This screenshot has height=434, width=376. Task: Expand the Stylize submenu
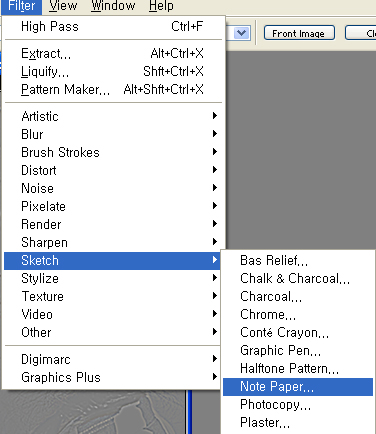coord(112,278)
